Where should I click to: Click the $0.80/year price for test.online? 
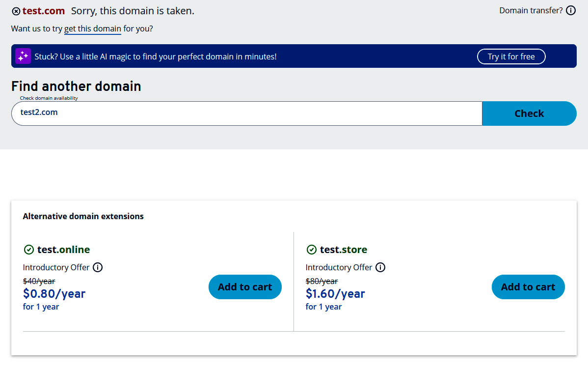pyautogui.click(x=54, y=293)
